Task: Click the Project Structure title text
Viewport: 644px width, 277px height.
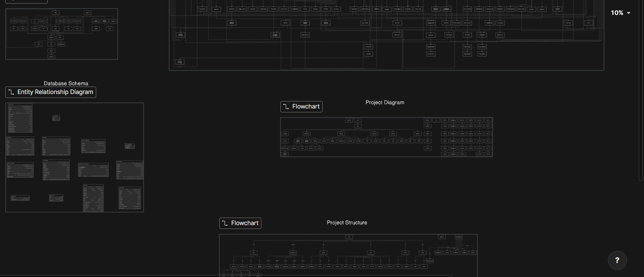Action: pyautogui.click(x=347, y=223)
